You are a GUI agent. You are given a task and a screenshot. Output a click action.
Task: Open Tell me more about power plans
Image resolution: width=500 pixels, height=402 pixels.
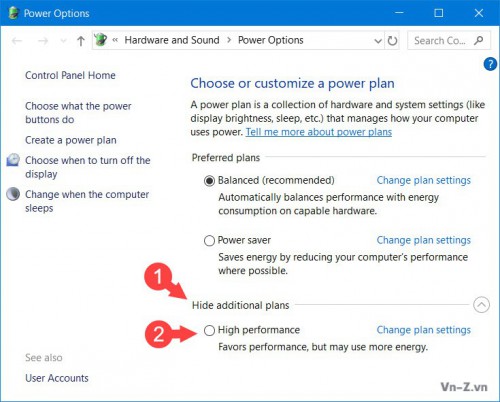click(319, 132)
